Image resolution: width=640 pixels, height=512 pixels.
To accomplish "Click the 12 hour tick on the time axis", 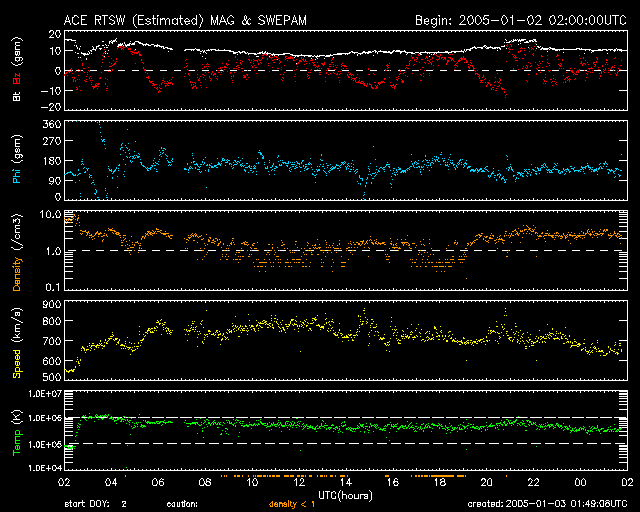I will click(298, 481).
